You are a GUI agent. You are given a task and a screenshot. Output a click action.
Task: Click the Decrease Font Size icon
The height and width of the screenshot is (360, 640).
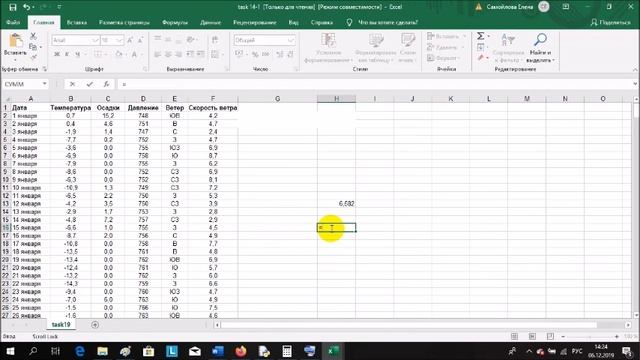[140, 40]
